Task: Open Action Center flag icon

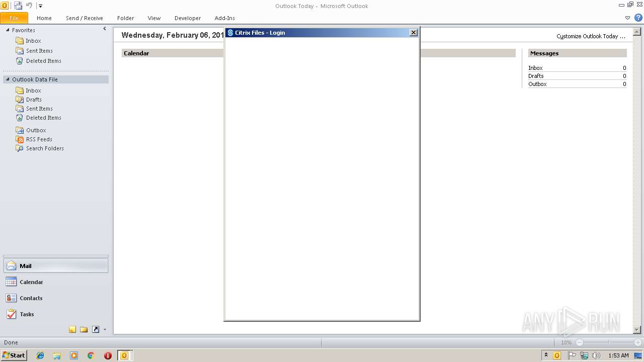Action: [572, 355]
